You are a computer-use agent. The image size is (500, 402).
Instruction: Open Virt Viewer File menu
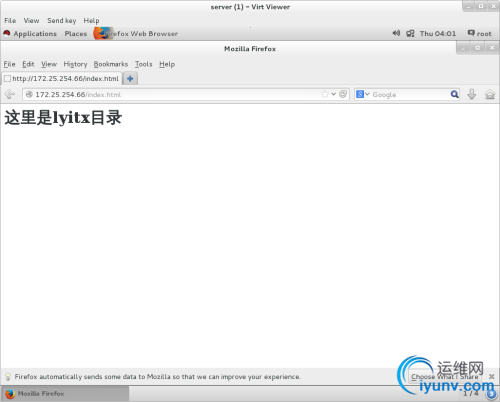pyautogui.click(x=10, y=21)
